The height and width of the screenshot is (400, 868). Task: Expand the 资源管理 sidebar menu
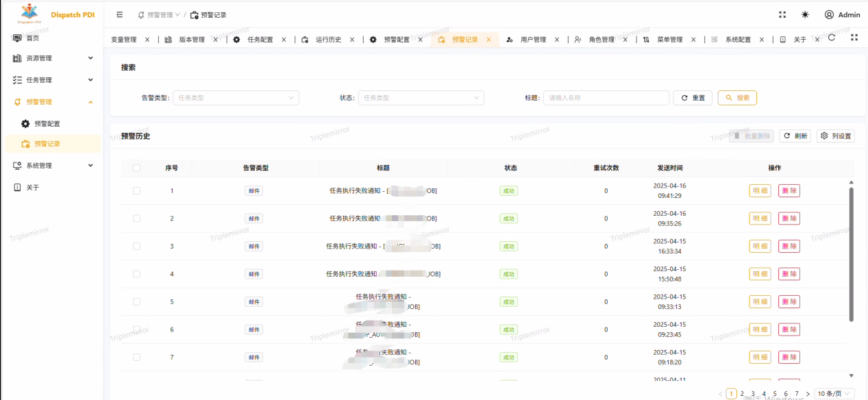tap(51, 58)
